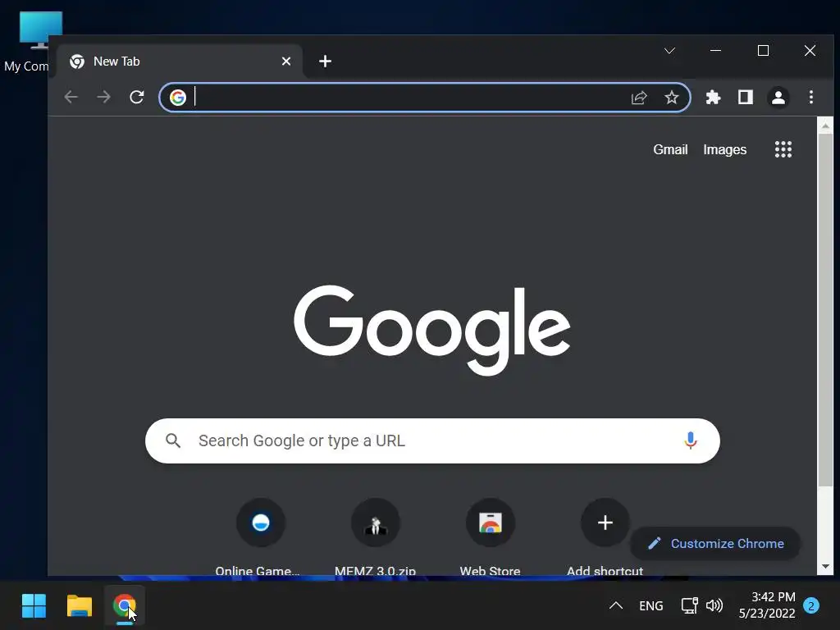Open the Google apps grid

(783, 149)
